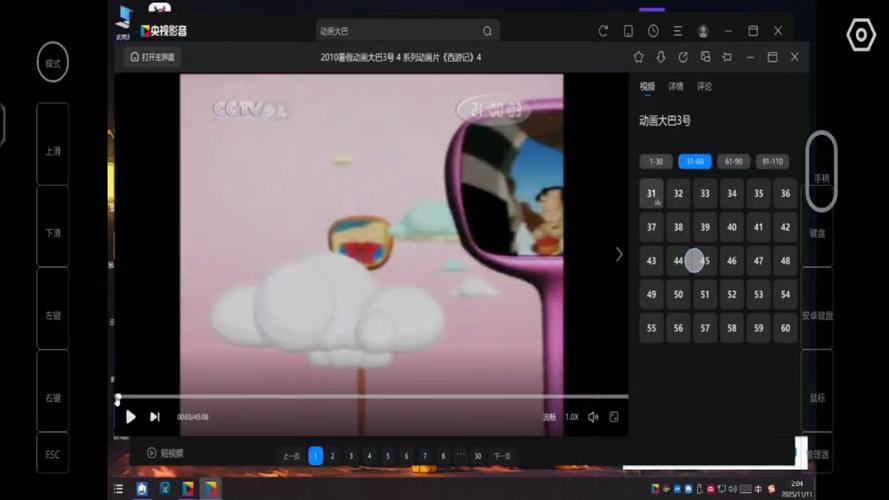Screen dimensions: 889x500
Task: Select the 手柄 control option
Action: [822, 172]
